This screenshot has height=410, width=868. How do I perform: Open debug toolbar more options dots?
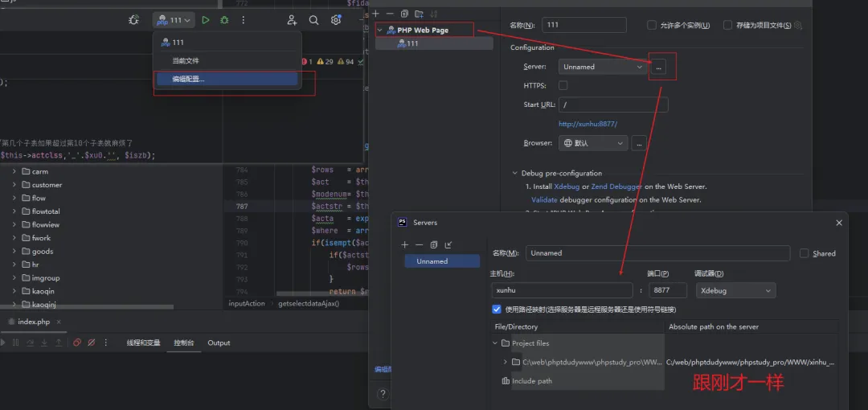tap(106, 342)
